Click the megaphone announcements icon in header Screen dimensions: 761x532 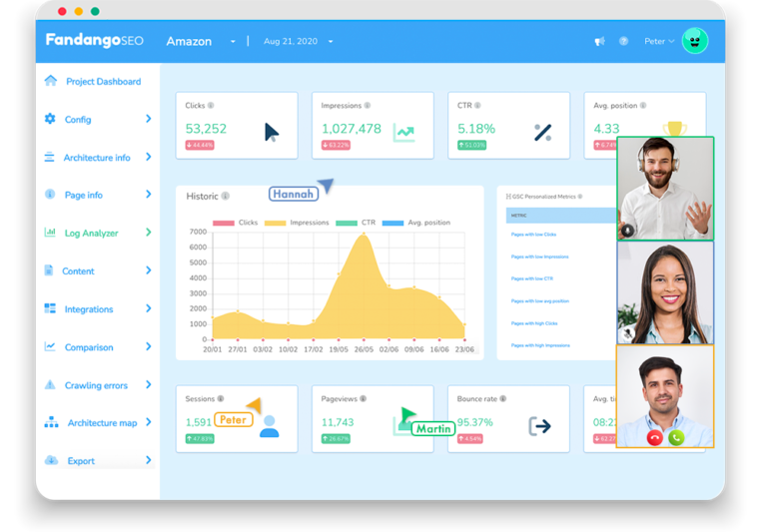(x=599, y=42)
